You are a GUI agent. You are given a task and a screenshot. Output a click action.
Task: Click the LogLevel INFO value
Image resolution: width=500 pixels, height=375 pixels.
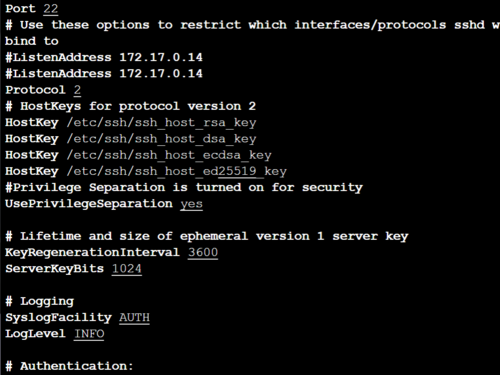(x=89, y=334)
